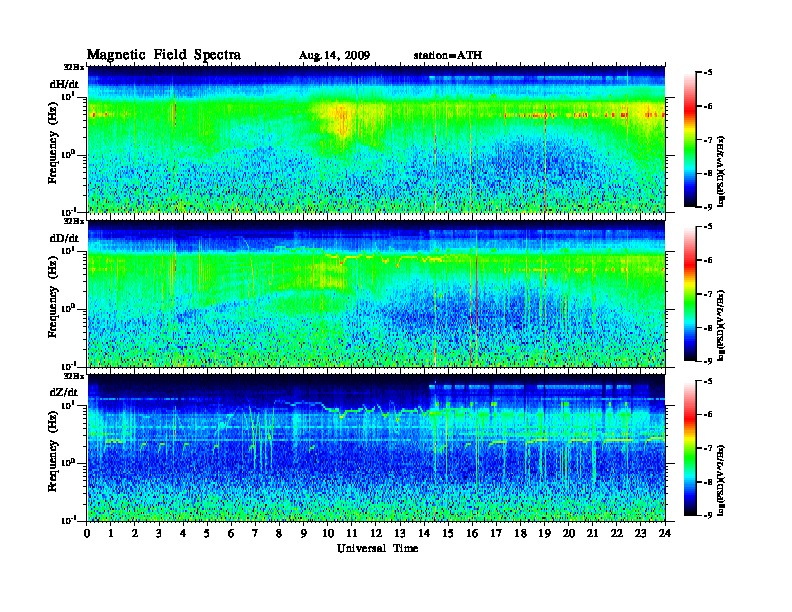Click the color scale bar beside the dH/dt panel

coord(690,140)
